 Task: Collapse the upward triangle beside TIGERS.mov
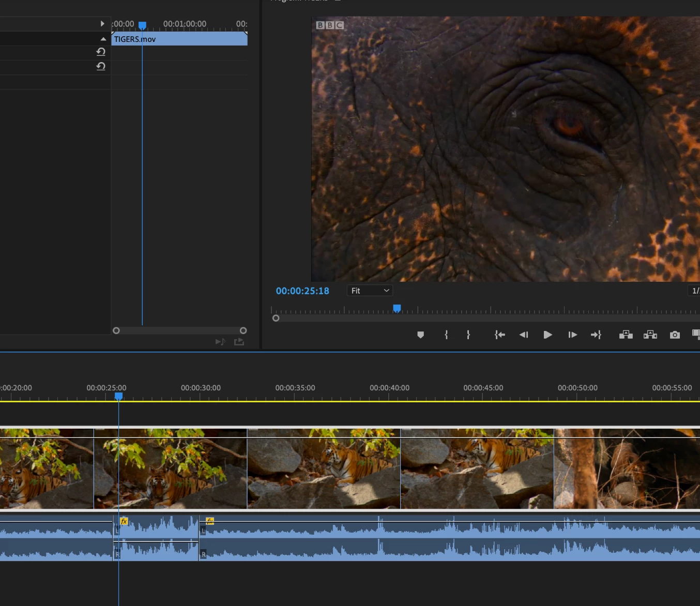[103, 39]
